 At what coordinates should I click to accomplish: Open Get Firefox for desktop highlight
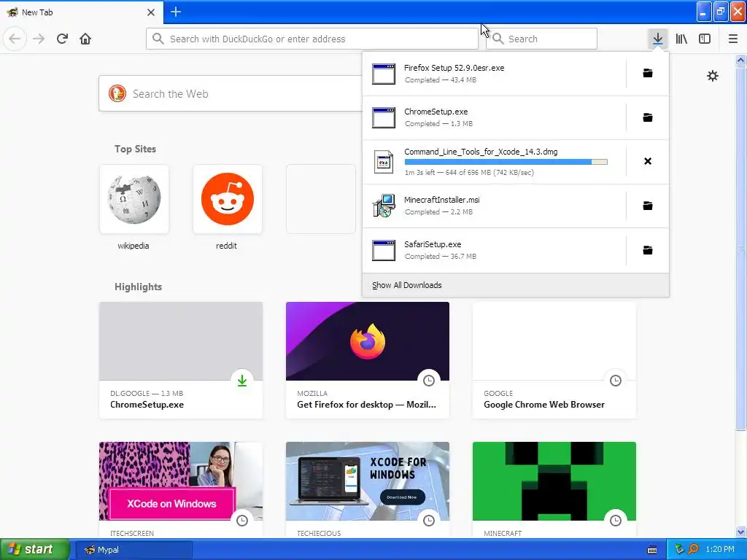(x=368, y=360)
